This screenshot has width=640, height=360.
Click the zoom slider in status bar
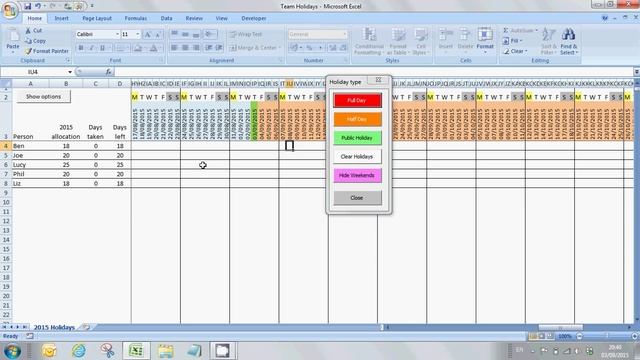point(607,336)
